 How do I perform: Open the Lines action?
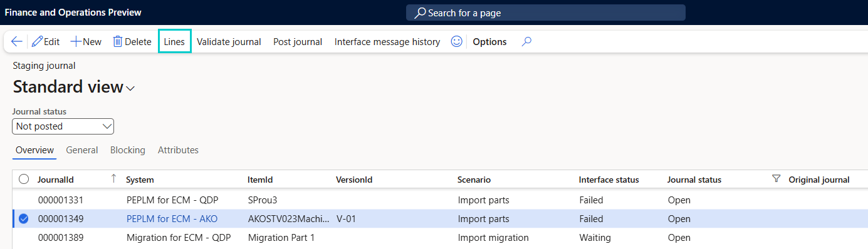click(x=174, y=41)
